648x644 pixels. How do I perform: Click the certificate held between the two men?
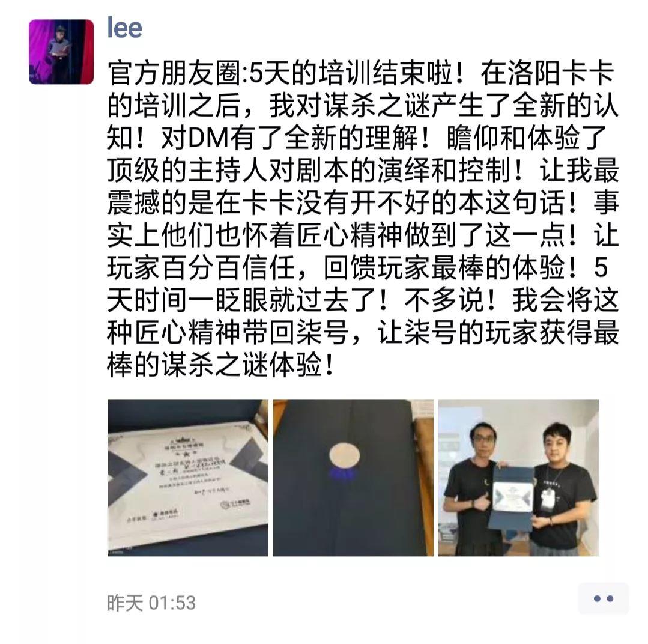[512, 499]
